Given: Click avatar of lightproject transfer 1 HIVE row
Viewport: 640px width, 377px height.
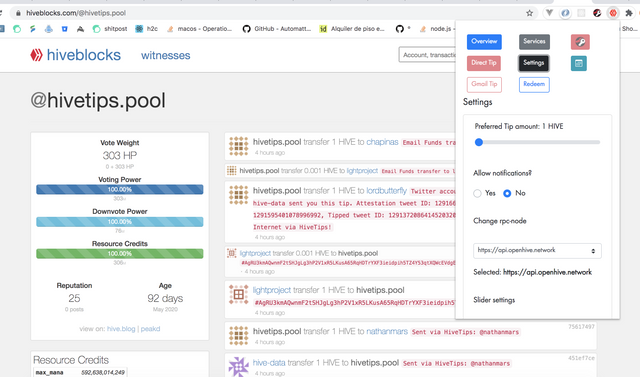Looking at the screenshot, I should click(x=238, y=294).
